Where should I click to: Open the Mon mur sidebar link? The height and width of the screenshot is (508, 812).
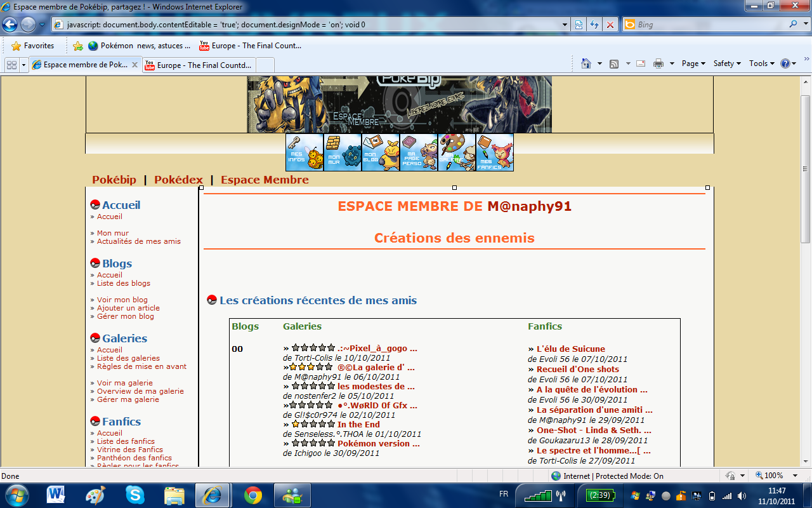(x=113, y=233)
